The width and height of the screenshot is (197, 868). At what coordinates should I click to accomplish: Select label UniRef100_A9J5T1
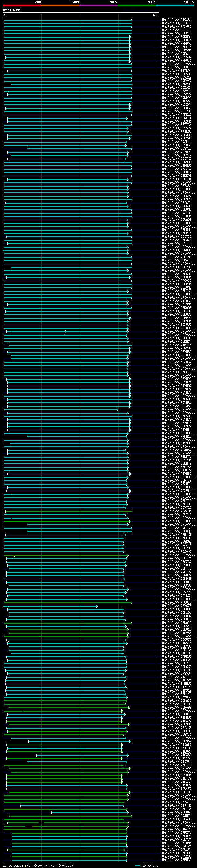177,816
